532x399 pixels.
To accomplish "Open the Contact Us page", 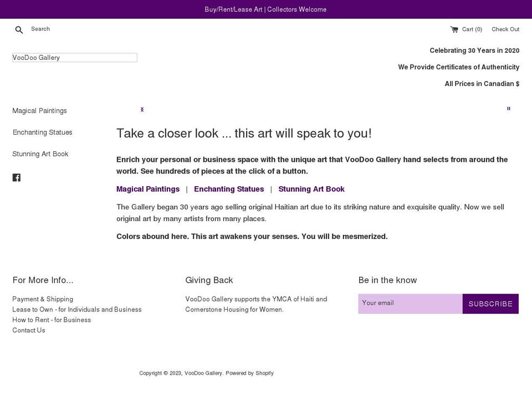I will [29, 330].
